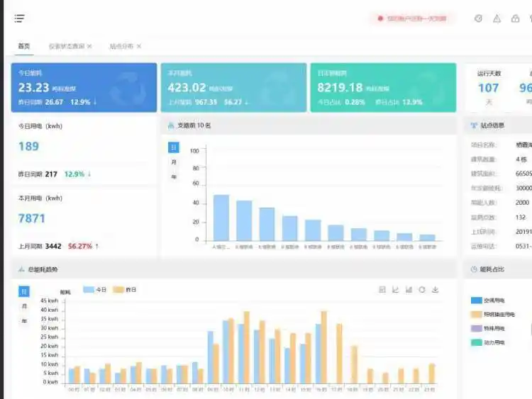
Task: Select 年 period in 总能耗趋势 panel
Action: tap(24, 321)
